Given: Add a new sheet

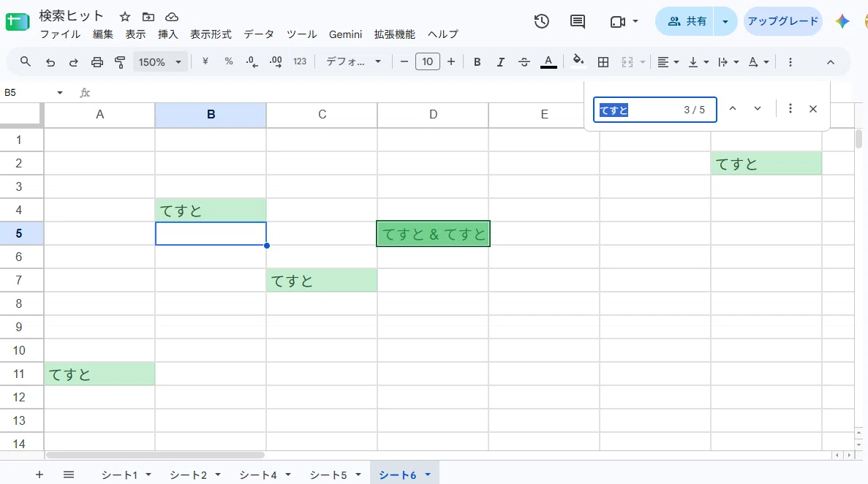Looking at the screenshot, I should [x=39, y=474].
